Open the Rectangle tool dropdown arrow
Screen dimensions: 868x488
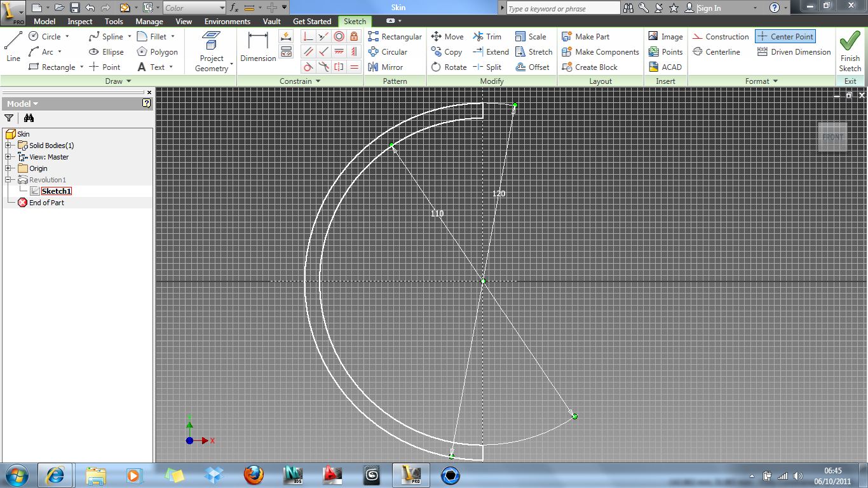[x=81, y=67]
